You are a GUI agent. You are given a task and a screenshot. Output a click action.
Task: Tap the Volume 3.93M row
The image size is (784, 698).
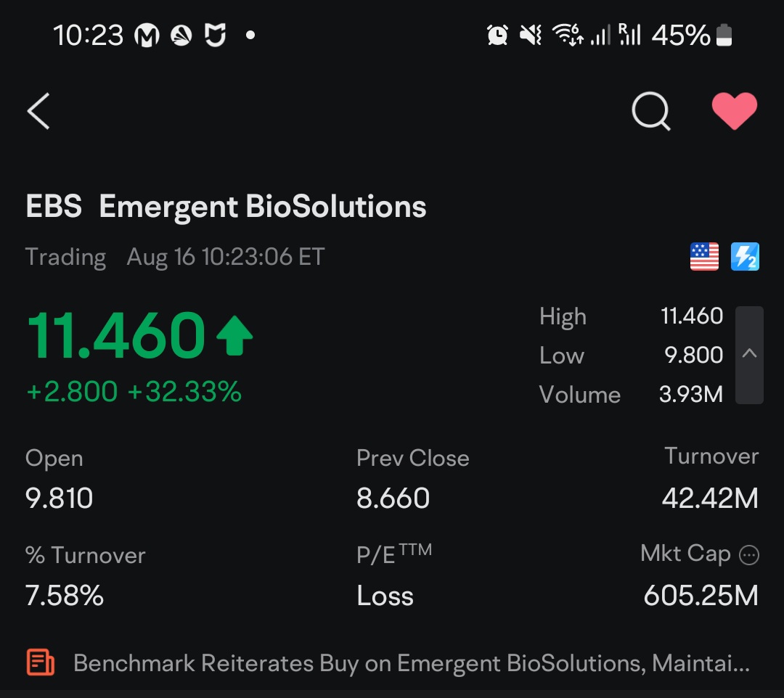[630, 395]
